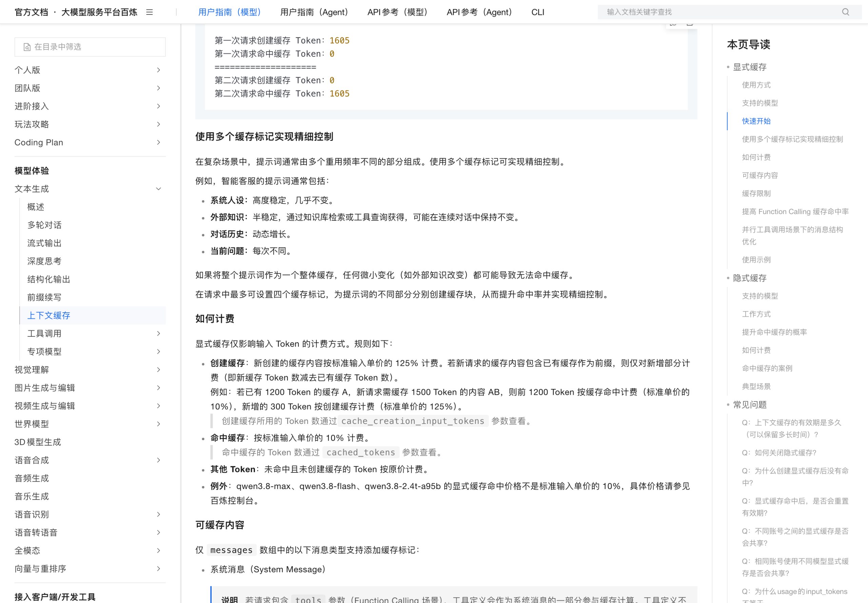Open the 流式输出 page
Screen dimensions: 868x603
pyautogui.click(x=44, y=243)
